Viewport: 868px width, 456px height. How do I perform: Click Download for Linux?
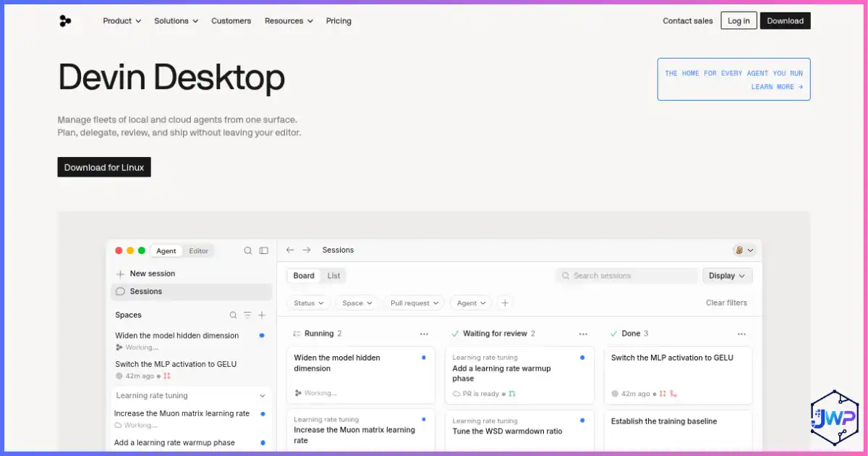(104, 167)
